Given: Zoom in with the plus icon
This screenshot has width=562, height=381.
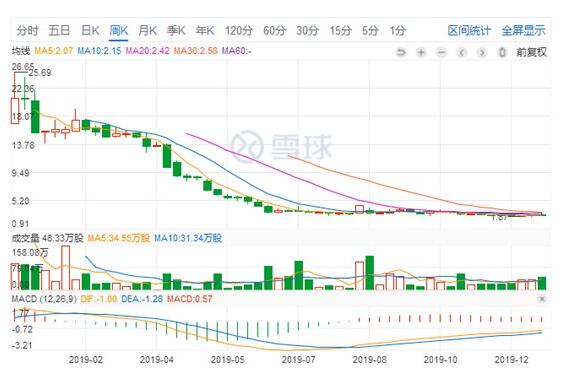Looking at the screenshot, I should 421,53.
